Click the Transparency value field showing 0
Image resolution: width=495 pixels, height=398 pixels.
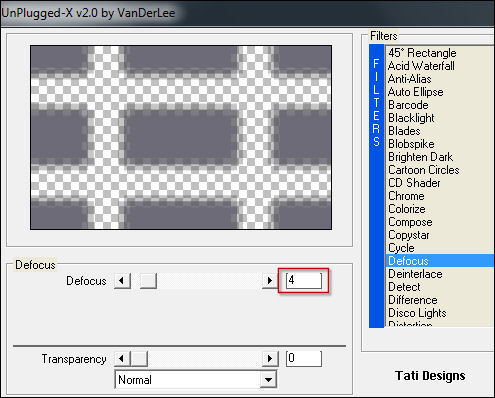click(x=304, y=358)
